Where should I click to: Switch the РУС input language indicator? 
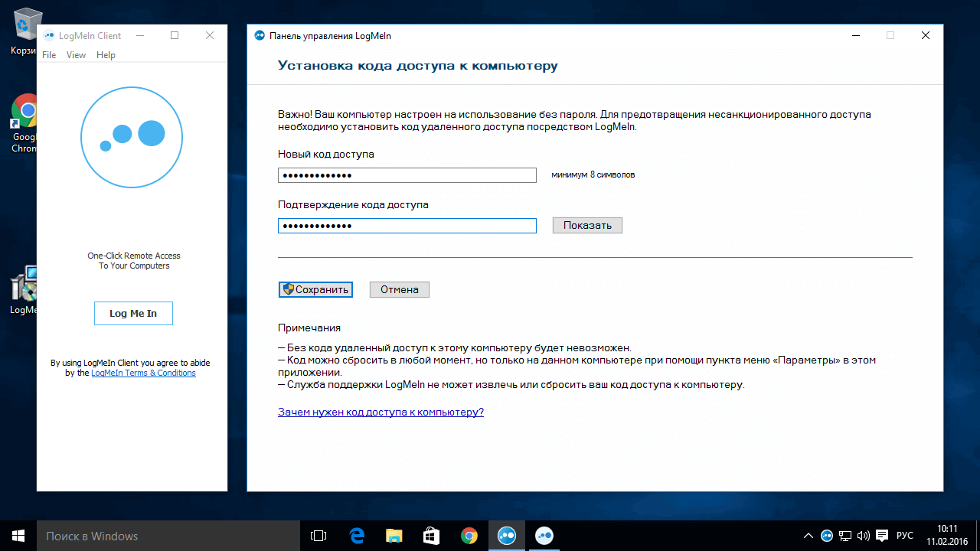(905, 536)
